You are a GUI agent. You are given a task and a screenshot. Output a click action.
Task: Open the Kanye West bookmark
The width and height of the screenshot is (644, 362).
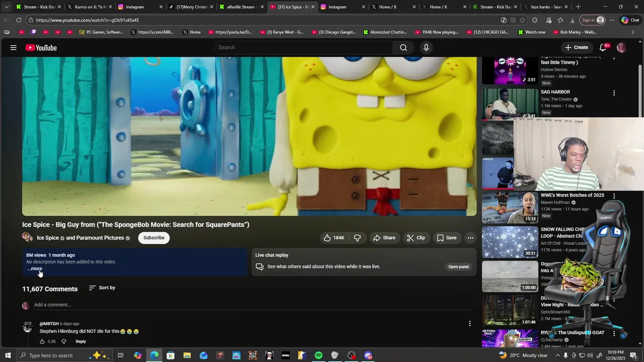[282, 32]
